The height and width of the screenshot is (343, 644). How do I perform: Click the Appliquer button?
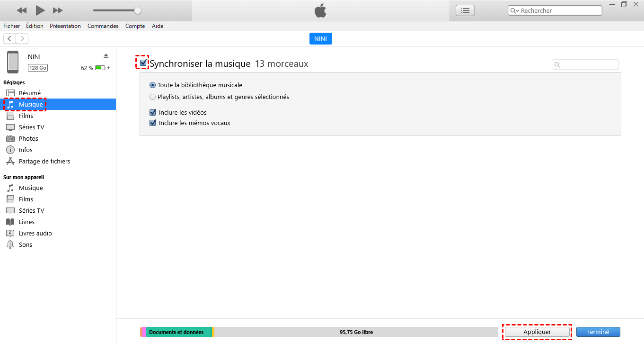coord(537,332)
